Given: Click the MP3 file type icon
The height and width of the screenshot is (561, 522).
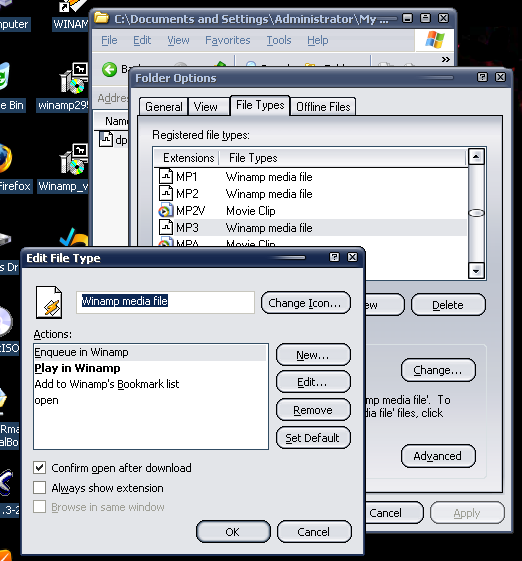Looking at the screenshot, I should (166, 228).
